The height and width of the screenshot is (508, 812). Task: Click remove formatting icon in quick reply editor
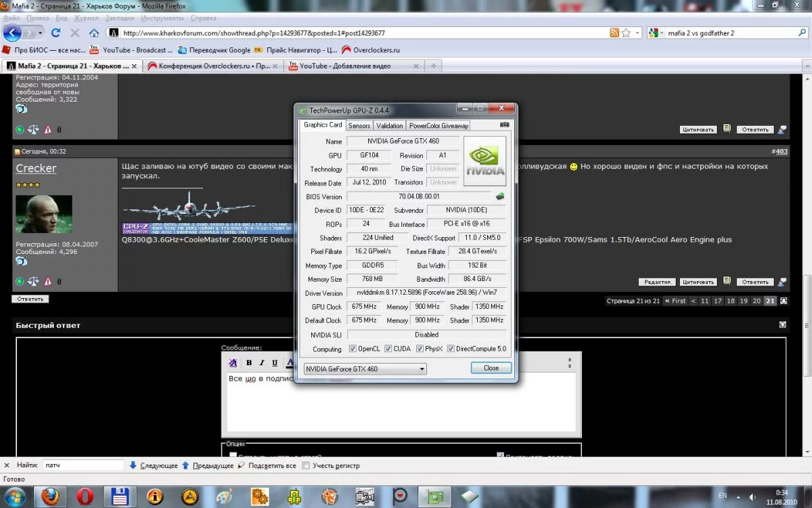[233, 363]
